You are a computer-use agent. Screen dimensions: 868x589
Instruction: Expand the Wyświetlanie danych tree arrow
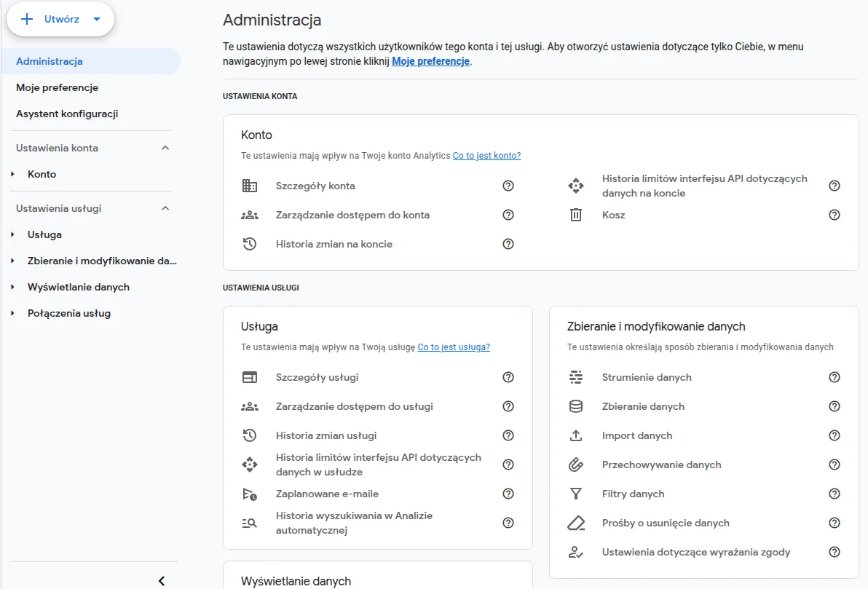pyautogui.click(x=12, y=288)
